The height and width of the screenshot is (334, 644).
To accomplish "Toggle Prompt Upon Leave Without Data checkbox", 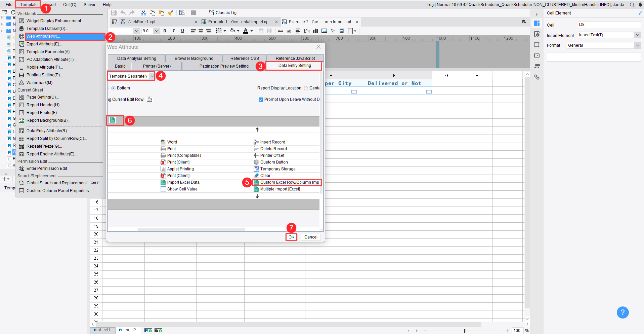I will pyautogui.click(x=261, y=100).
